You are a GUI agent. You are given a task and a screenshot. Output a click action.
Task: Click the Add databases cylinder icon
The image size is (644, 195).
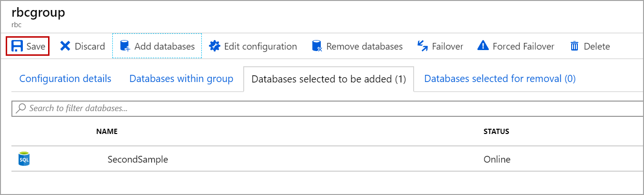point(125,46)
